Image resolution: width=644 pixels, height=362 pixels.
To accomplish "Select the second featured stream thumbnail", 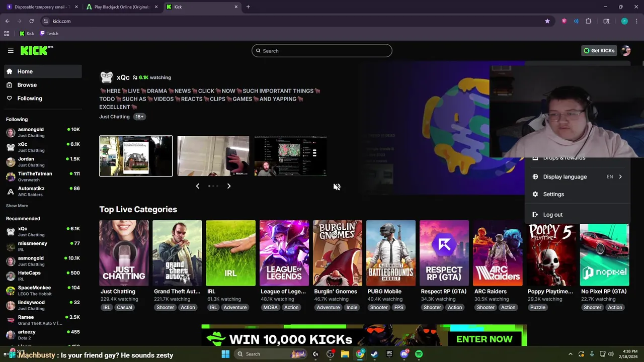I will pos(213,156).
